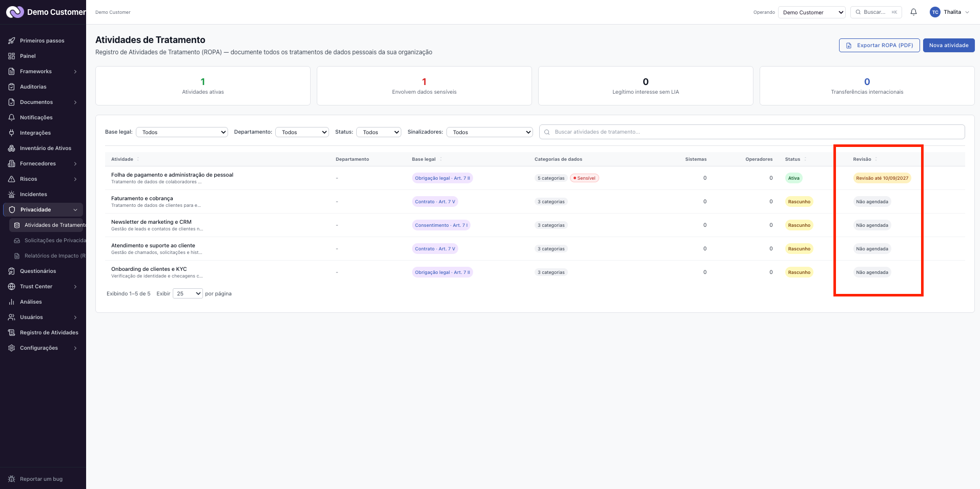Sort by the Atividade column header
This screenshot has width=980, height=489.
[125, 159]
